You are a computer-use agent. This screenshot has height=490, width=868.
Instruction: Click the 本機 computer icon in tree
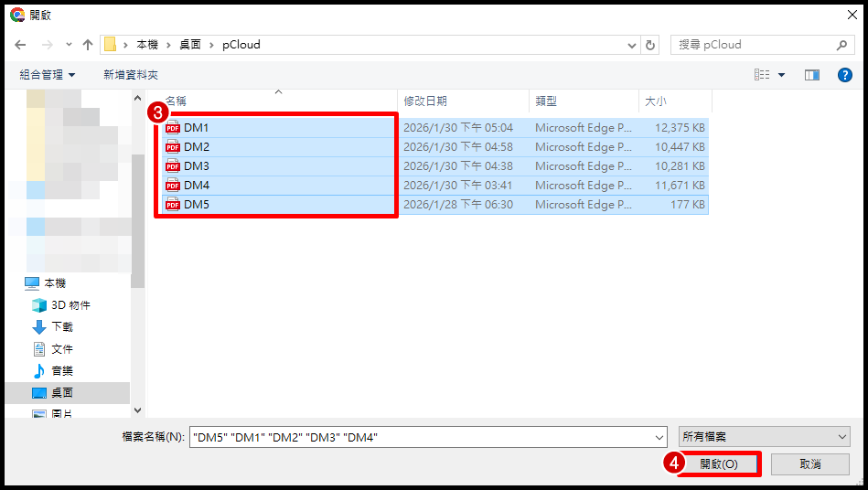pos(32,283)
